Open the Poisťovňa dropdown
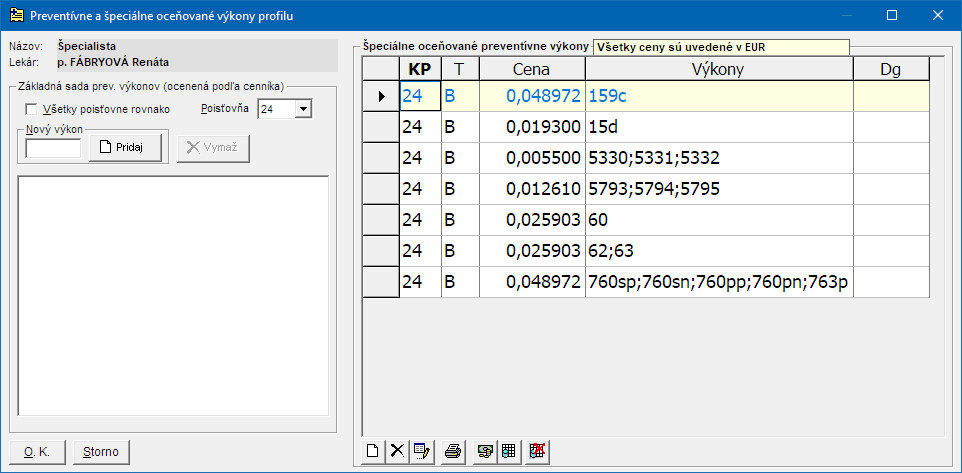 pyautogui.click(x=304, y=109)
